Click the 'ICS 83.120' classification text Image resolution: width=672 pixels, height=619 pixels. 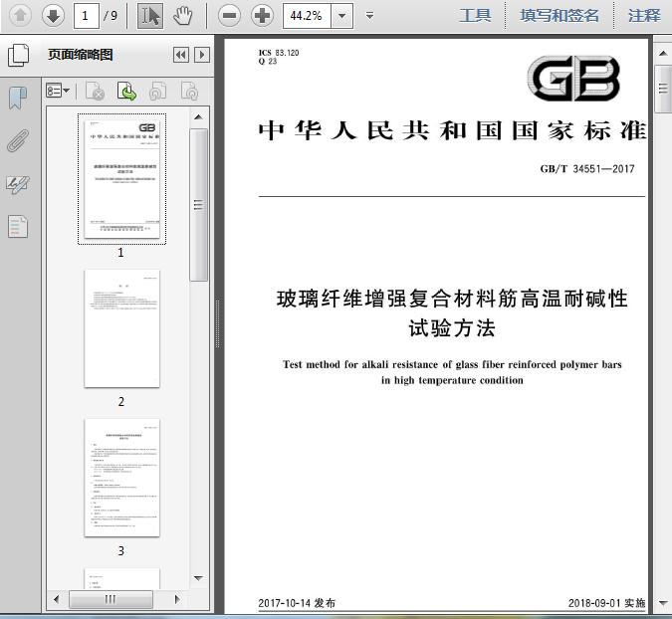point(279,53)
